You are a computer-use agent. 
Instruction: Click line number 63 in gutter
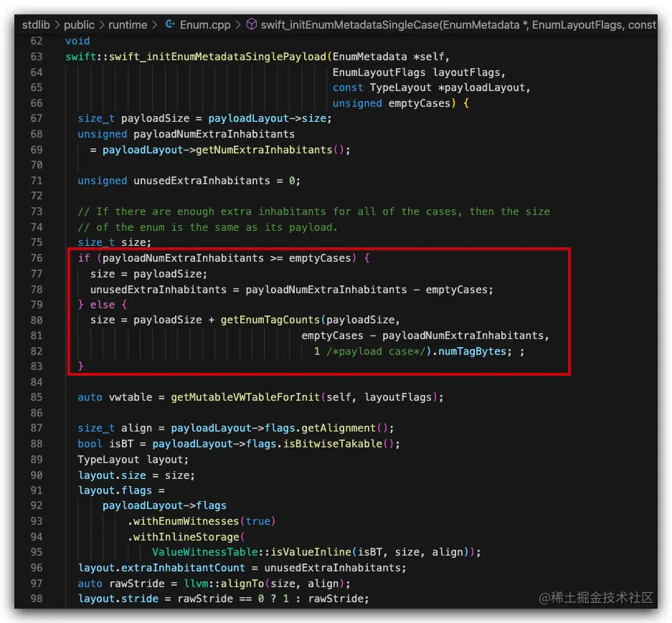(x=37, y=57)
